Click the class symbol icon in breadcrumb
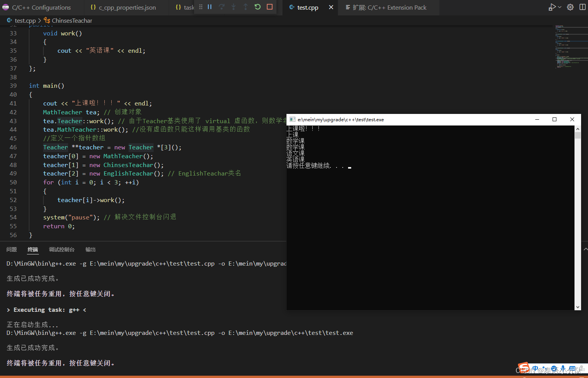The width and height of the screenshot is (588, 378). coord(47,20)
